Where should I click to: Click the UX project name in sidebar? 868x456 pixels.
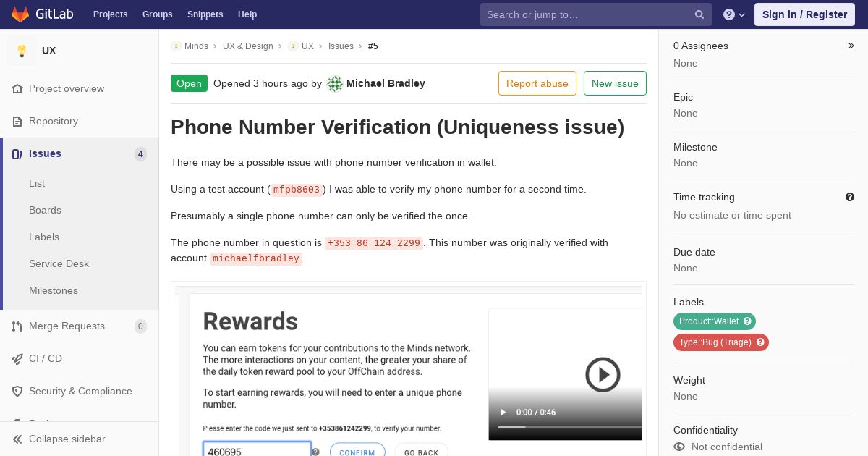click(49, 51)
